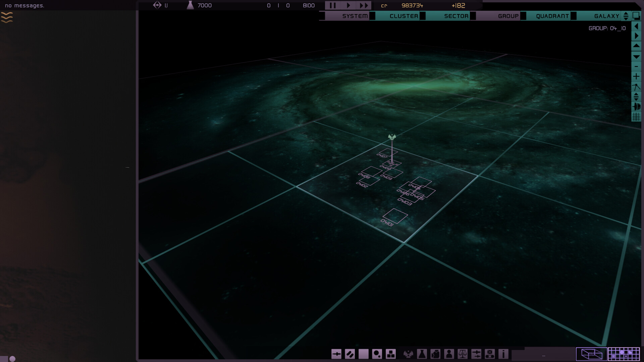Open the sliders settings panel
Screen dimensions: 644x362
tap(476, 354)
